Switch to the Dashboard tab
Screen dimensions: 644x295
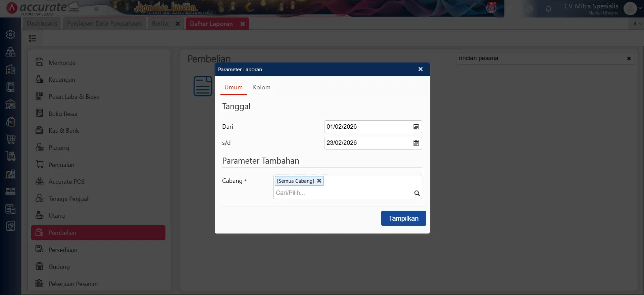tap(42, 24)
